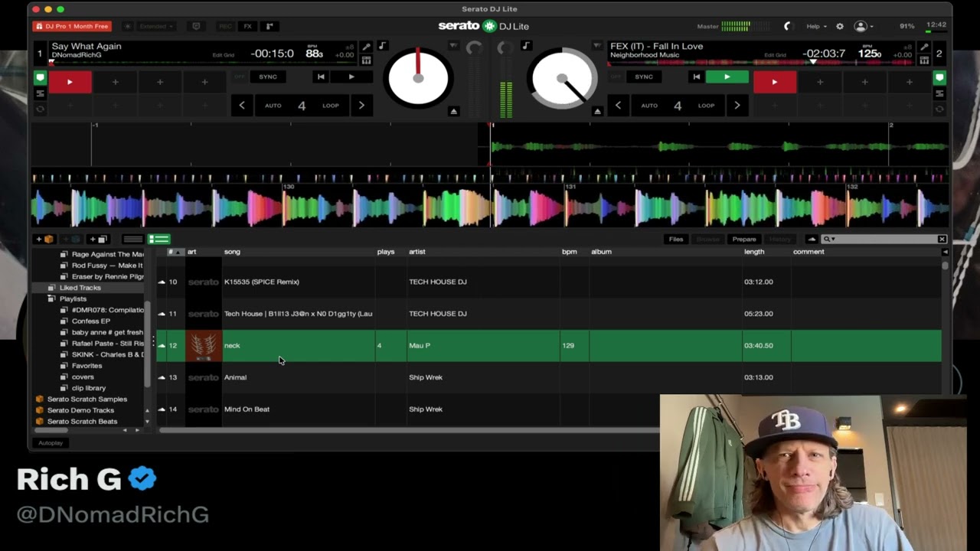Select deck 1 cue points mode icon
The width and height of the screenshot is (980, 551).
coord(40,77)
